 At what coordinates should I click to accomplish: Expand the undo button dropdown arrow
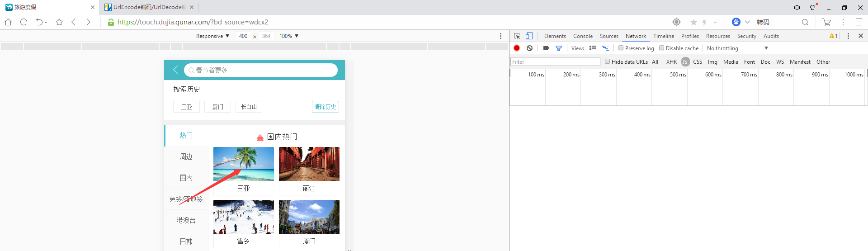click(46, 23)
